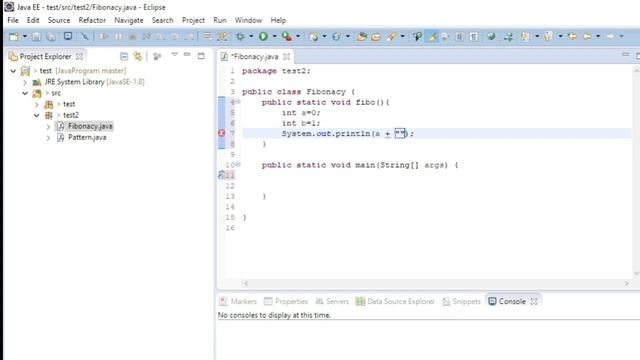Click the Resume debug icon
The image size is (640, 360).
coord(104,37)
